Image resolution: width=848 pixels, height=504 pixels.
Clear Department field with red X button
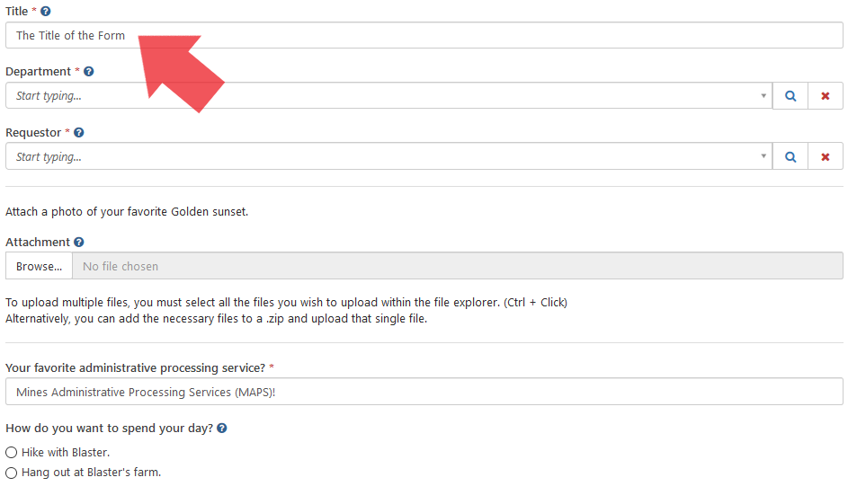[826, 96]
